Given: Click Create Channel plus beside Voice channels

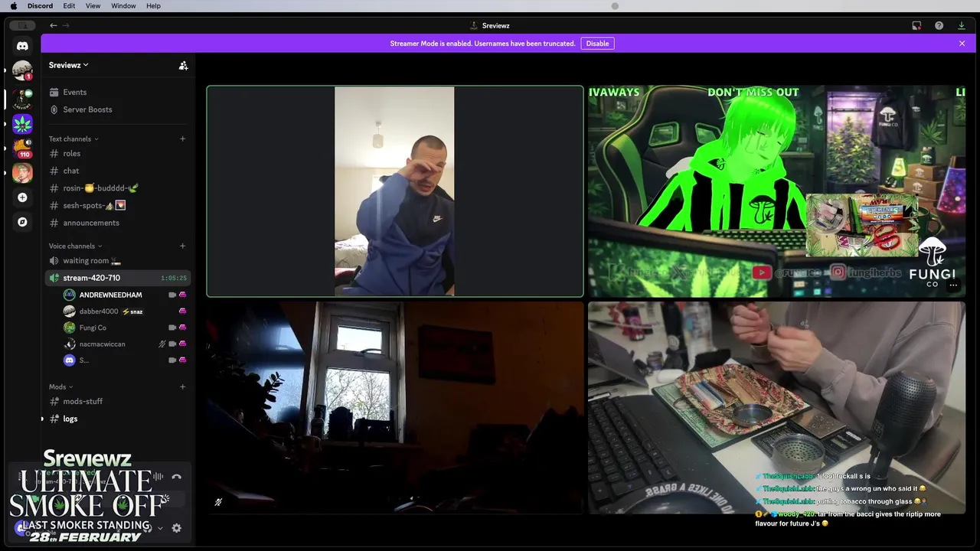Looking at the screenshot, I should pos(182,246).
